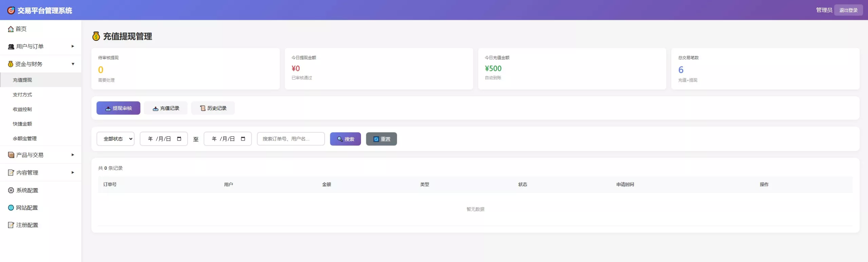Click the home icon beside 首页
Screen dimensions: 868x262
click(11, 29)
